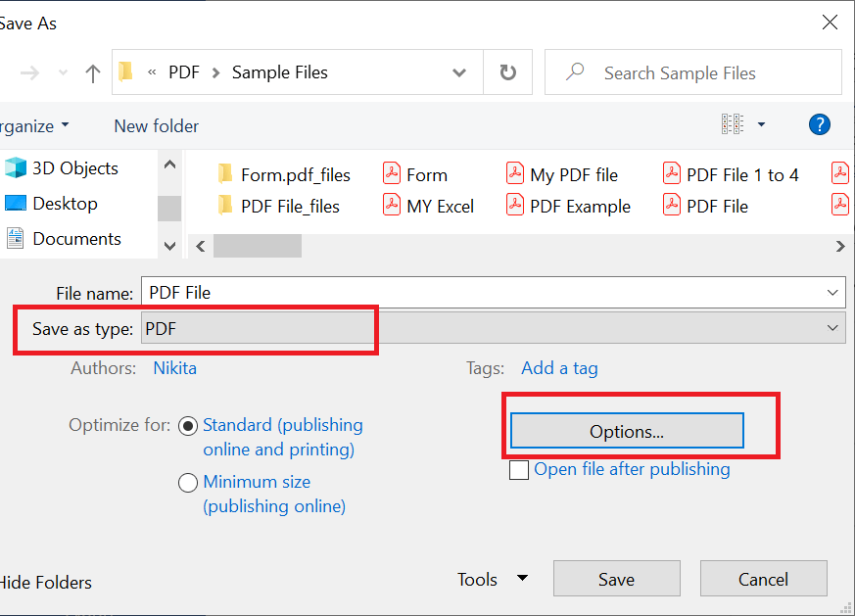
Task: Expand the Save as type dropdown
Action: click(x=832, y=327)
